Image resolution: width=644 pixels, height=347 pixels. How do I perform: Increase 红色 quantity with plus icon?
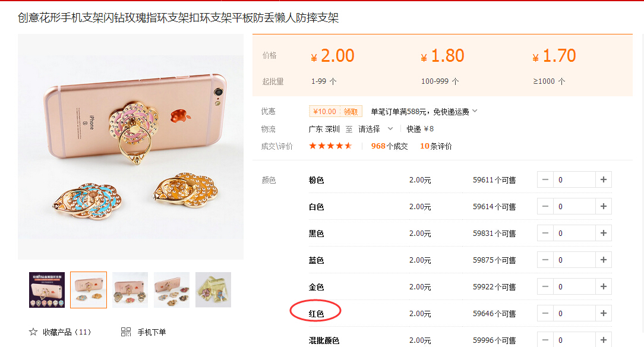pos(604,313)
